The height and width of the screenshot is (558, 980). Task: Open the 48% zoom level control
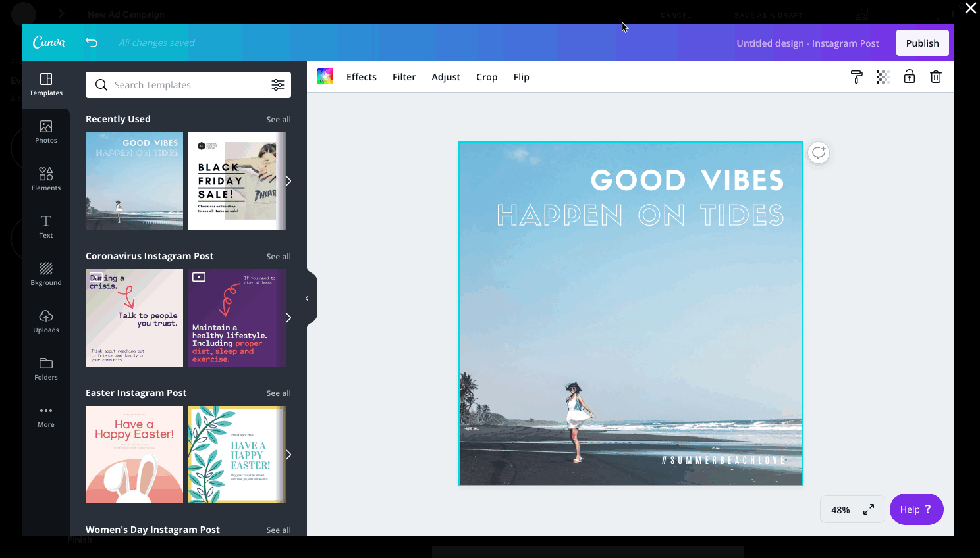tap(840, 510)
